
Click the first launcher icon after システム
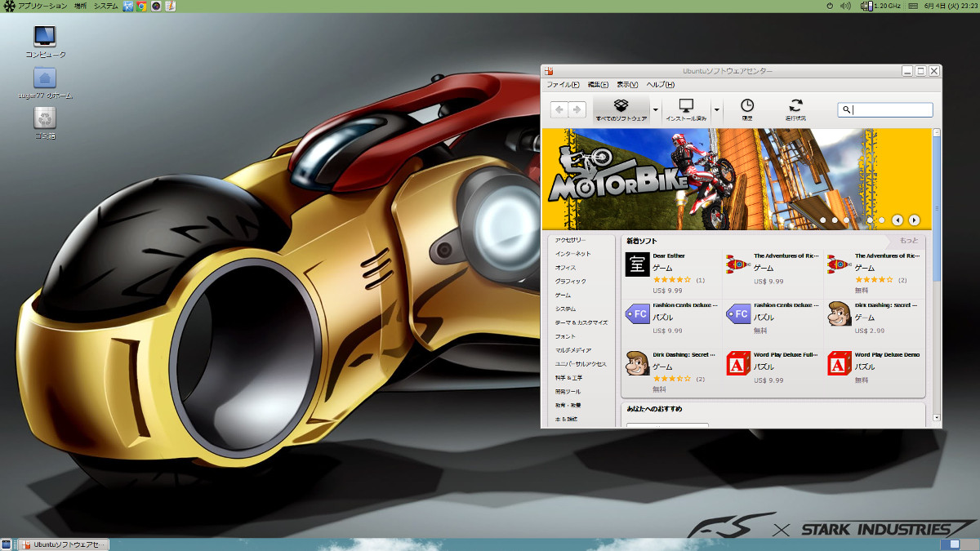click(x=128, y=6)
